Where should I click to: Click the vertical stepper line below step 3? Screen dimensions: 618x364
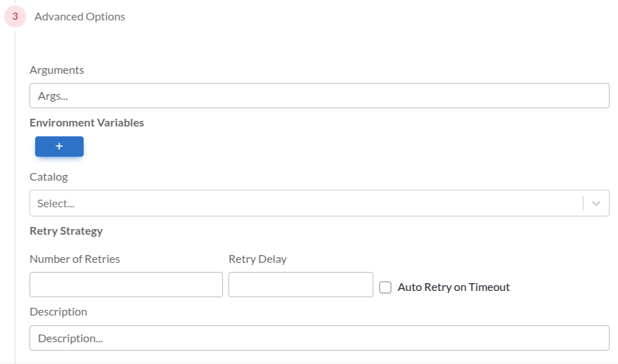[x=15, y=197]
